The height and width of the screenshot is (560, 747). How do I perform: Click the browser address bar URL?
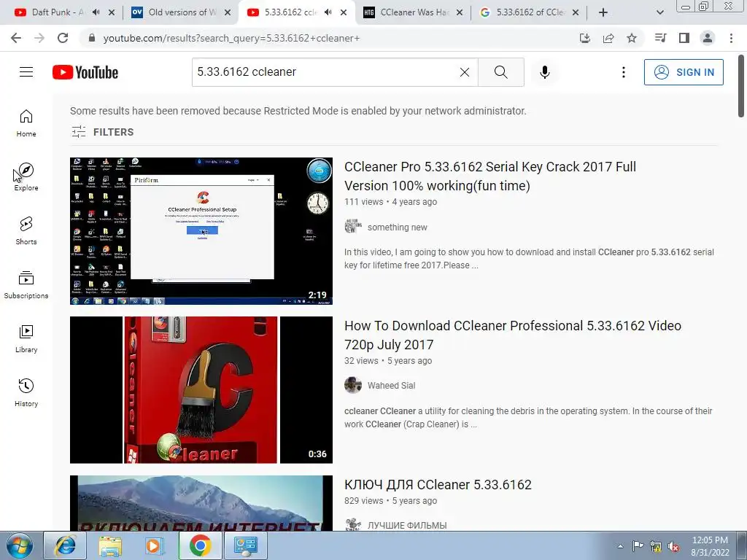click(231, 38)
